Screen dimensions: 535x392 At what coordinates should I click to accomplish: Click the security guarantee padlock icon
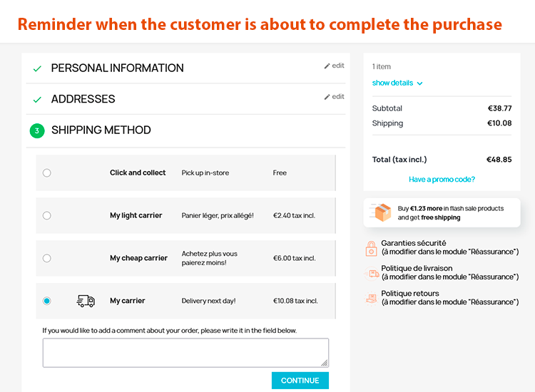(371, 248)
